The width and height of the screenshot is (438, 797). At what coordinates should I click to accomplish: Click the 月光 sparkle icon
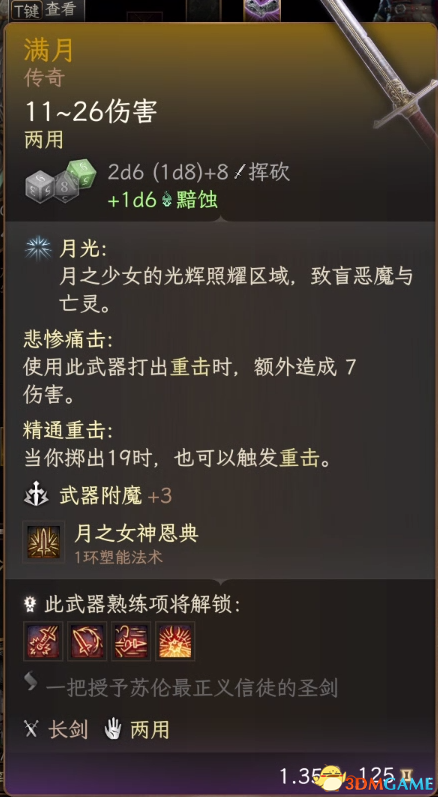[x=38, y=250]
